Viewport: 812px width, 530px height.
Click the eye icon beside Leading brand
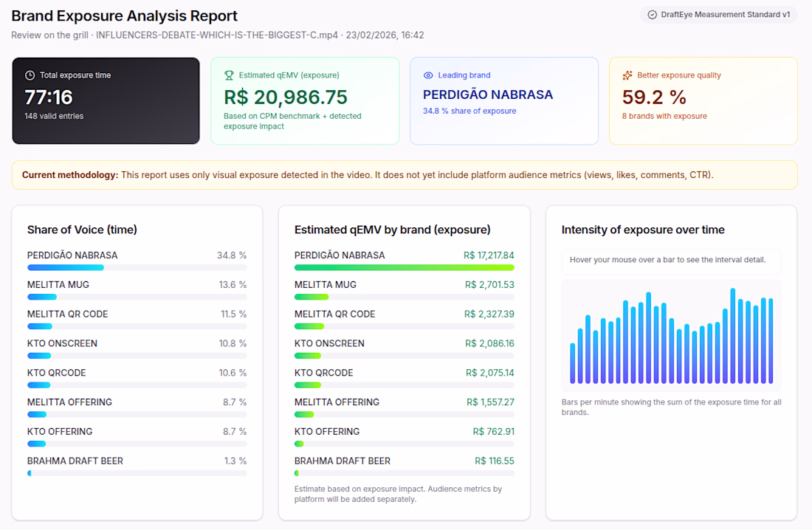[428, 75]
